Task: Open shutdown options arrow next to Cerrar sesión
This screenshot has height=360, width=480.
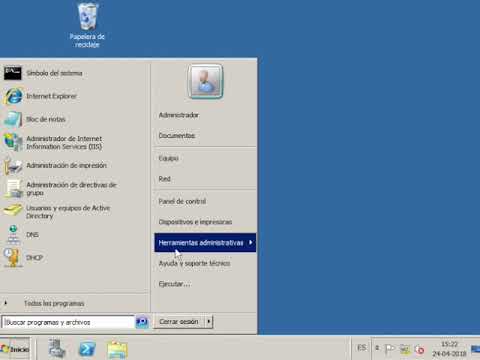Action: coord(209,322)
